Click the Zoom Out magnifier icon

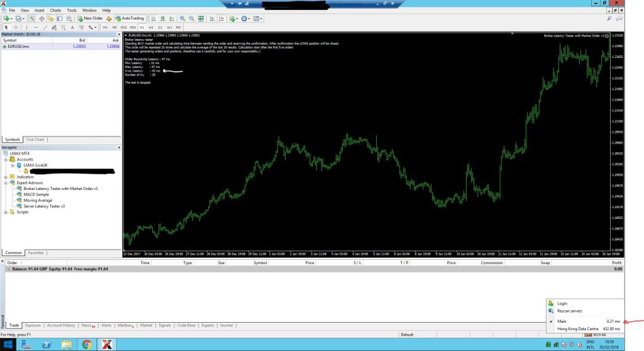pos(191,18)
